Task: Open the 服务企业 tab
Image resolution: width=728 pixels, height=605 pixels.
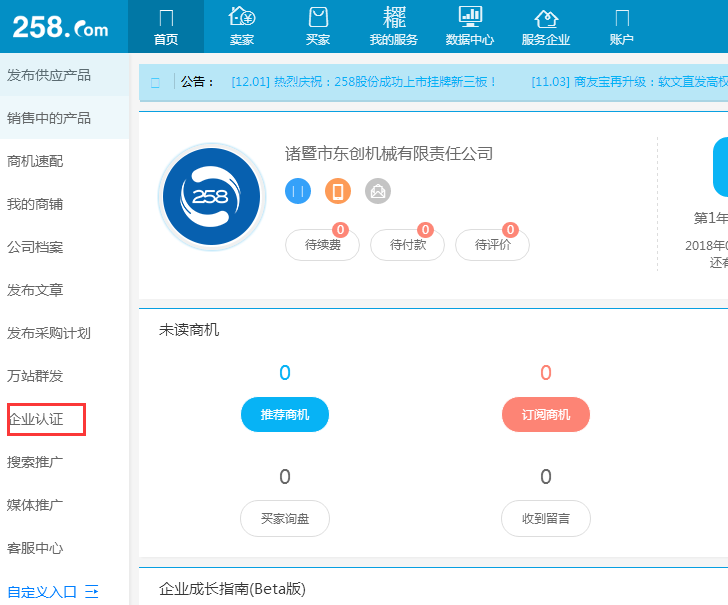Action: click(x=546, y=27)
